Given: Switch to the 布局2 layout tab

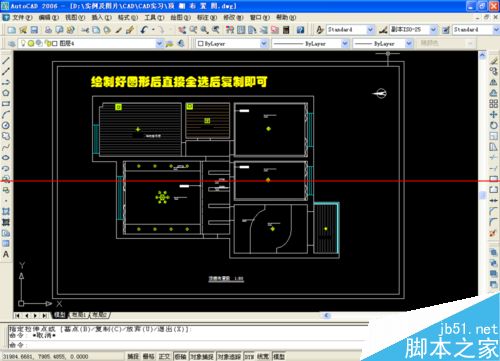Looking at the screenshot, I should tap(99, 315).
